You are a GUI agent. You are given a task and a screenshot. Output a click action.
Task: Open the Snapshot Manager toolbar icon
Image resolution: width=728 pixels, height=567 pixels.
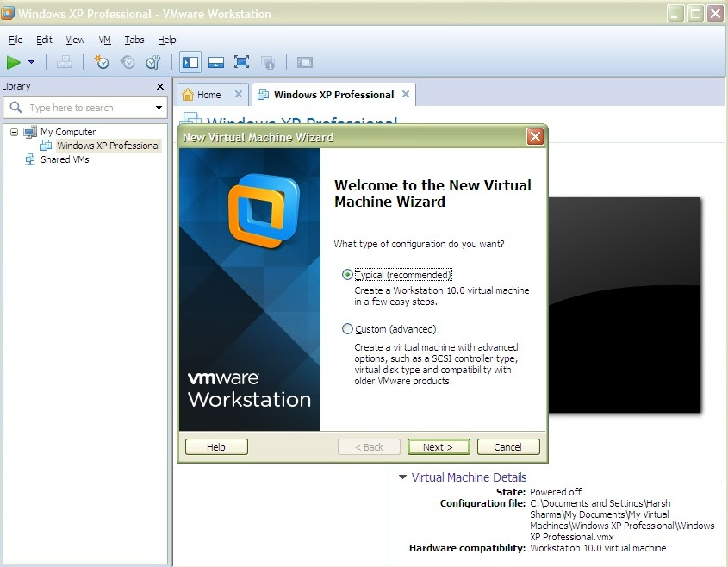click(153, 62)
